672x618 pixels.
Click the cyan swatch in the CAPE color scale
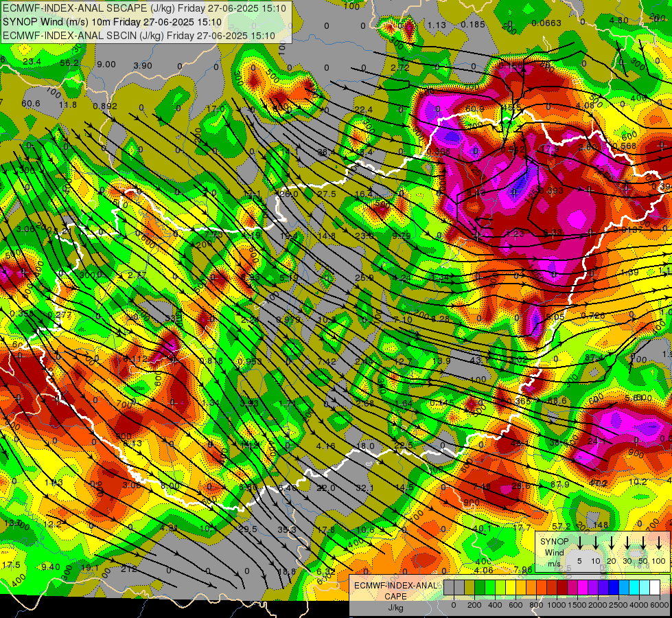tap(634, 587)
